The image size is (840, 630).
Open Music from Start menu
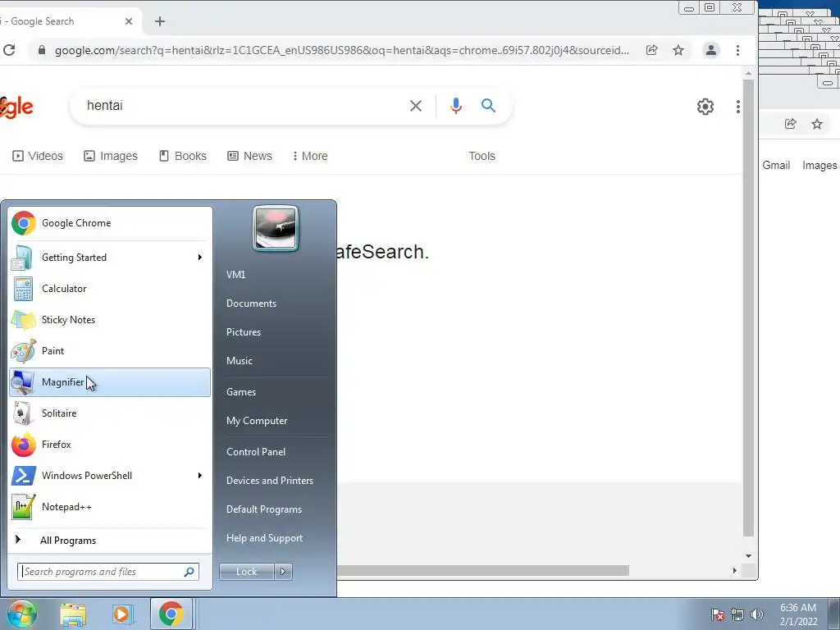tap(239, 361)
